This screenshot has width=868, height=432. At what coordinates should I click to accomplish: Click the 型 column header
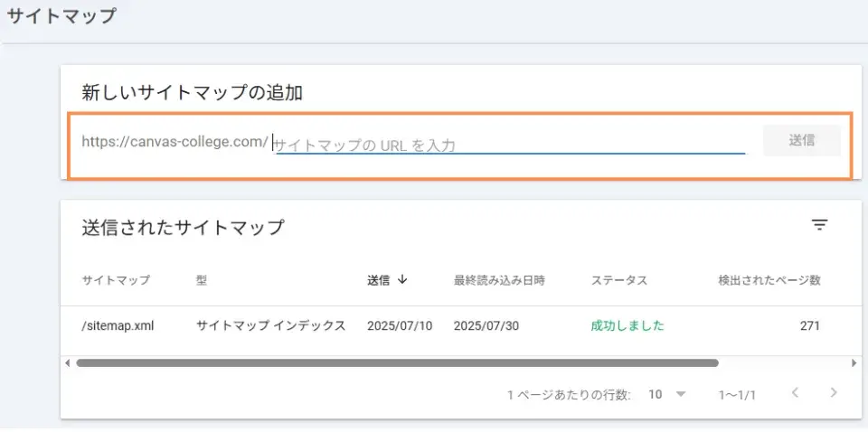click(x=202, y=280)
